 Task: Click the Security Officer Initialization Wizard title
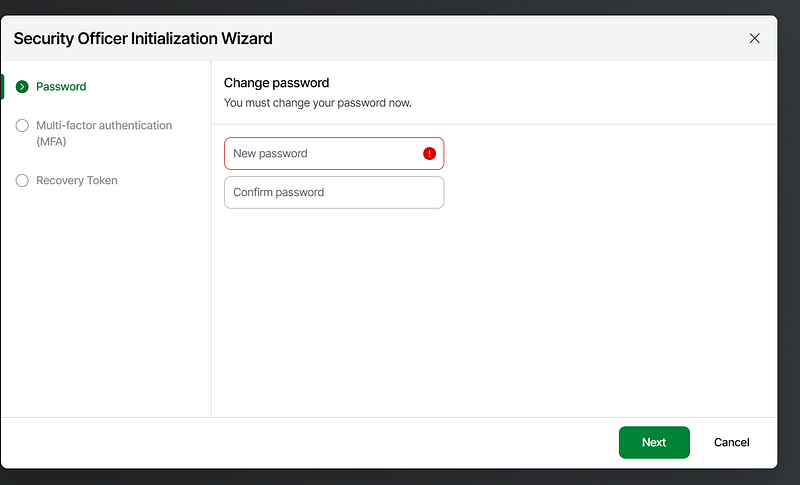coord(143,38)
